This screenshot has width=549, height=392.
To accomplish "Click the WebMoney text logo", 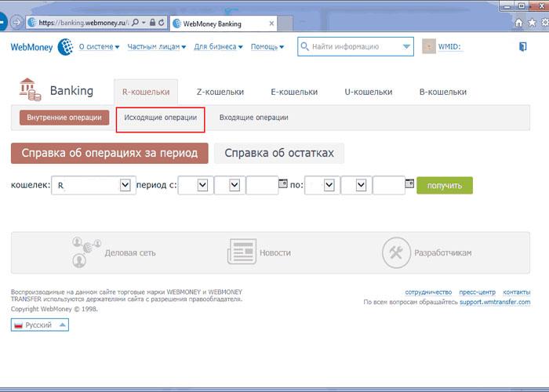I will click(31, 47).
